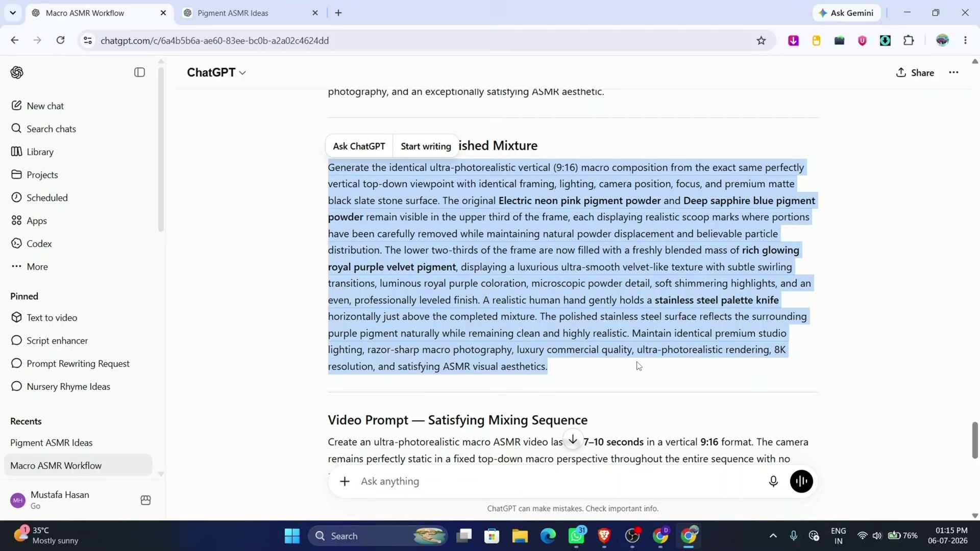
Task: Click the Share button
Action: tap(915, 72)
